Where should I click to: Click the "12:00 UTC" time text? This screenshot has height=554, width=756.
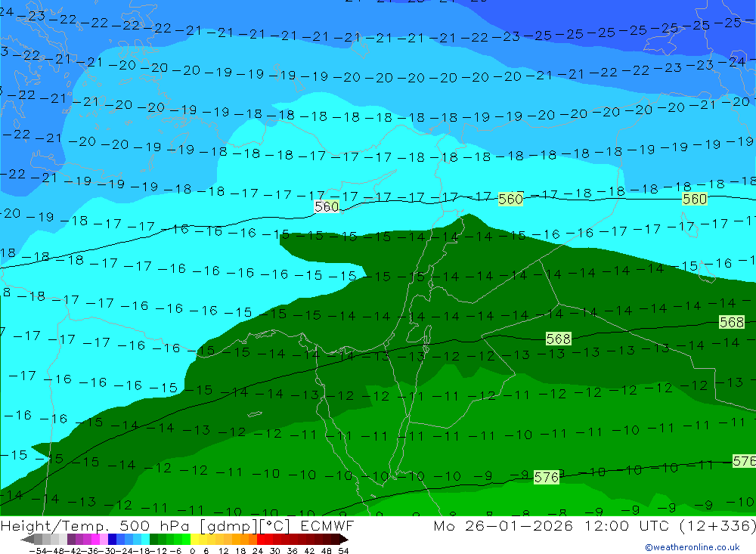point(628,525)
